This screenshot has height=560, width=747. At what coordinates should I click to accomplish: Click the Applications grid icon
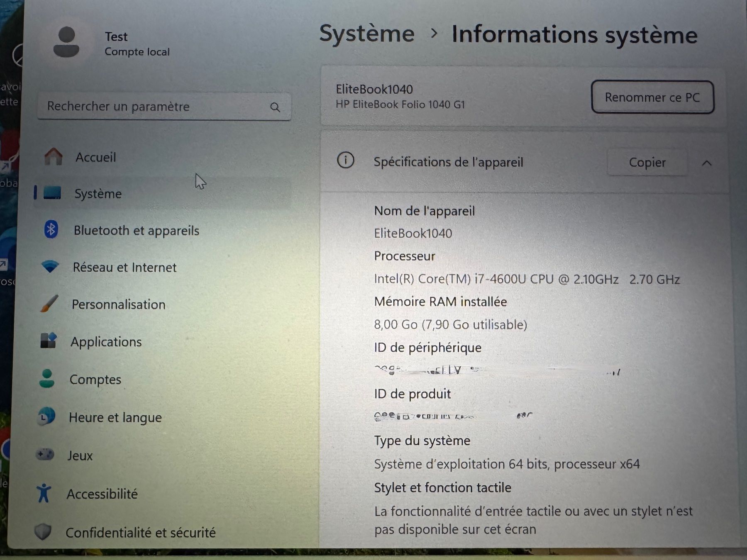pyautogui.click(x=49, y=341)
